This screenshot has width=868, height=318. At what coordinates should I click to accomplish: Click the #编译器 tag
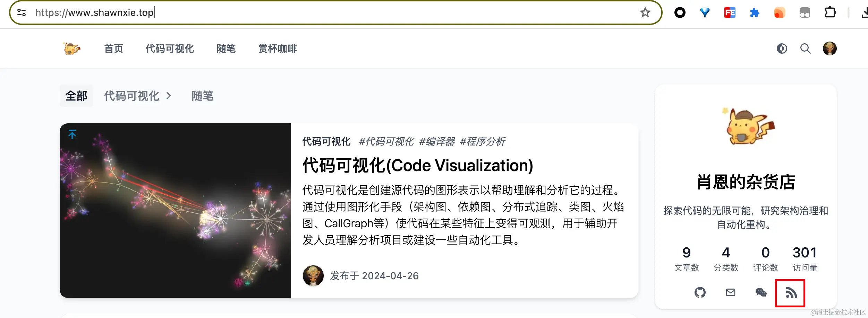click(x=437, y=141)
